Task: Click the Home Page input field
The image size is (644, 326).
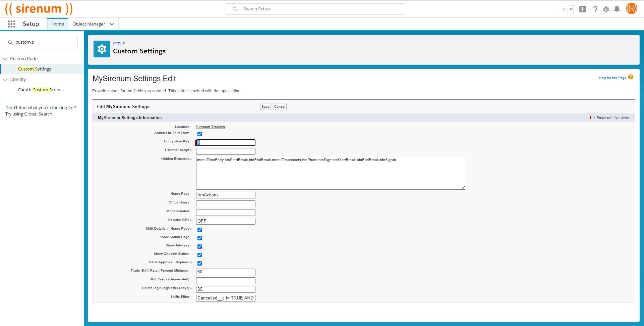Action: [225, 195]
